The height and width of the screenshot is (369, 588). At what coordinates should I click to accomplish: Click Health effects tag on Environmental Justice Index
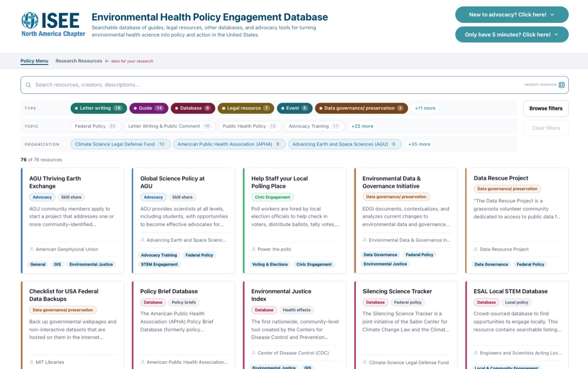pos(296,310)
